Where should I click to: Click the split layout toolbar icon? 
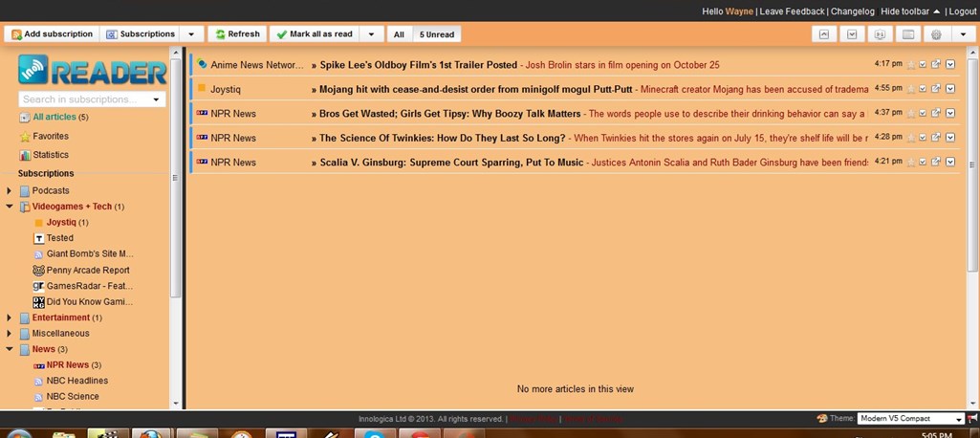908,34
